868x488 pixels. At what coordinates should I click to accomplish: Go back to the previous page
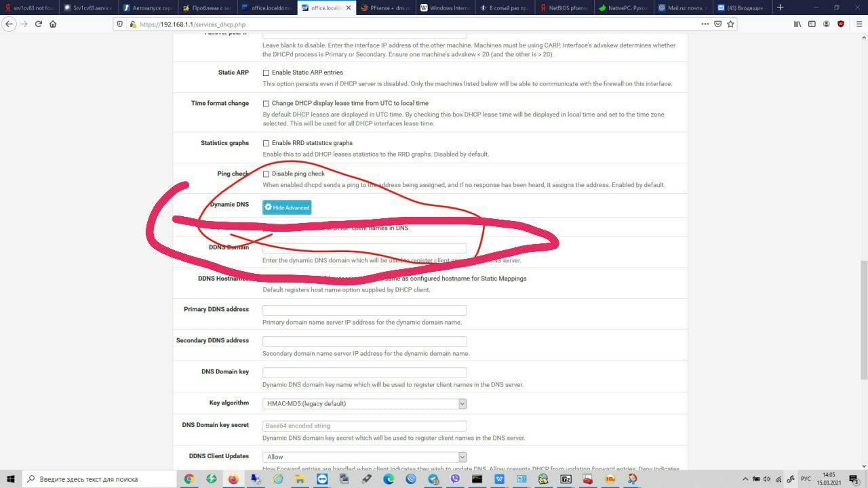[x=9, y=24]
